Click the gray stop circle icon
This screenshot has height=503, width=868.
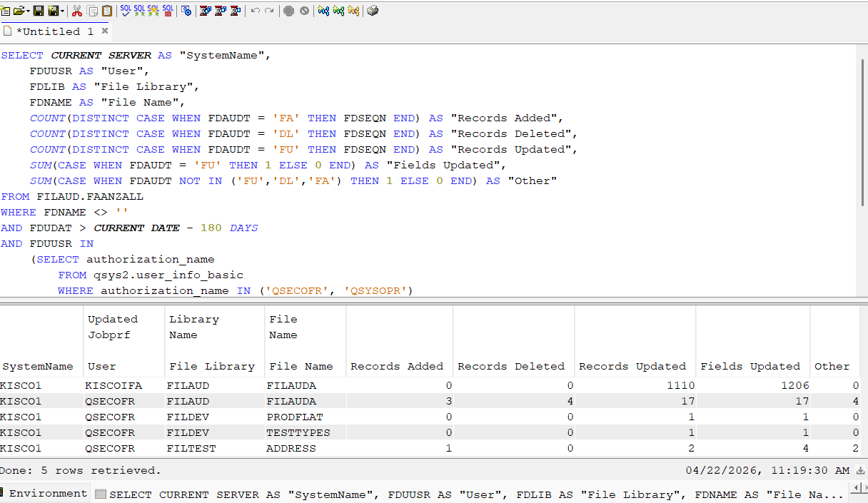(x=288, y=11)
